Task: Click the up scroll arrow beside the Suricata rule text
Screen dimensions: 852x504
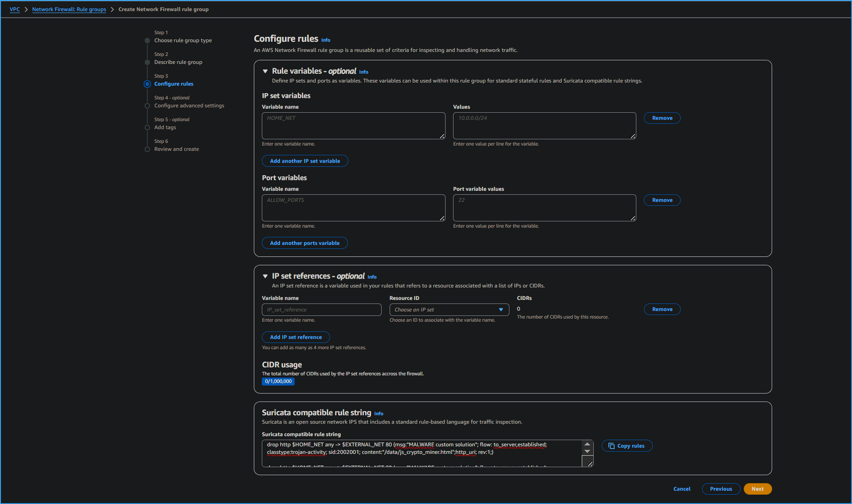Action: pos(587,444)
